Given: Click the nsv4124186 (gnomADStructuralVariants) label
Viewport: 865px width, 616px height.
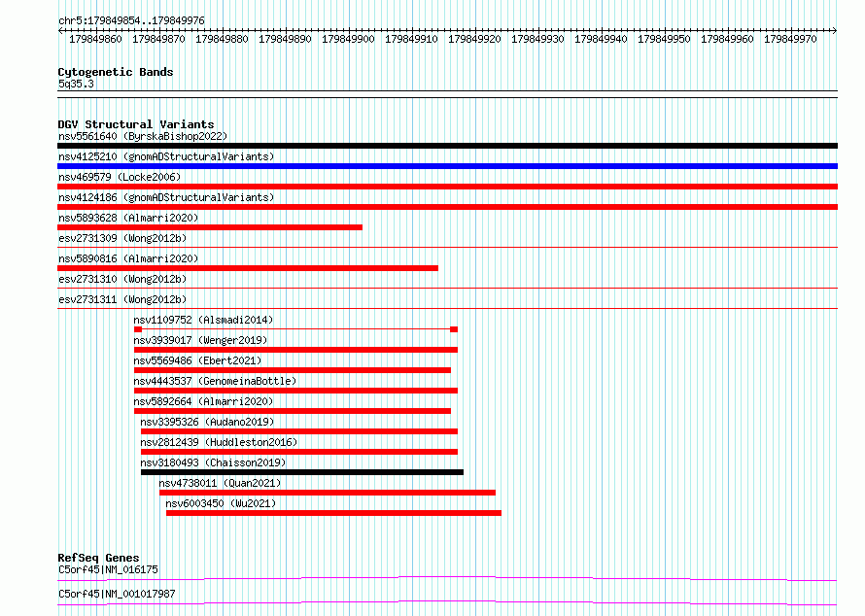Looking at the screenshot, I should (x=166, y=197).
